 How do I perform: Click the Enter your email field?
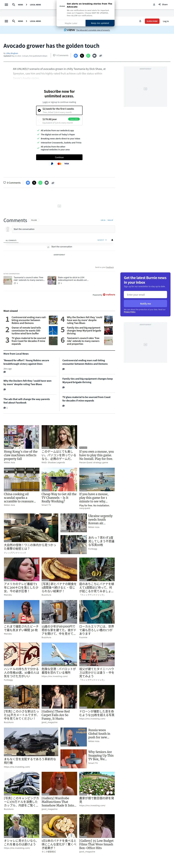pos(145,295)
